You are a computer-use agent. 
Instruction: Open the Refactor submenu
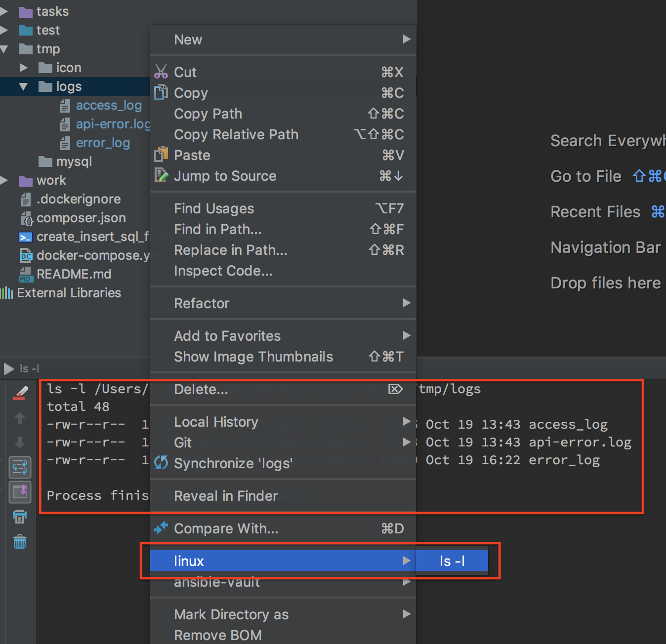pos(283,303)
